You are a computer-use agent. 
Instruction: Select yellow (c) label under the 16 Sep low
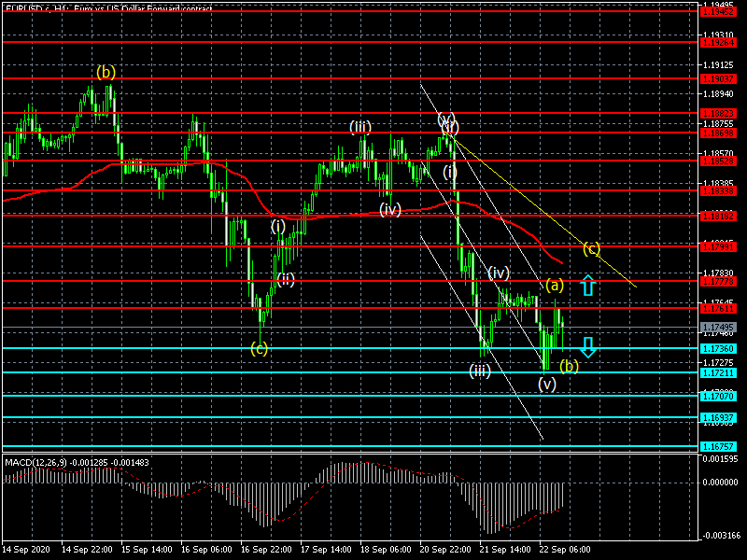(260, 348)
